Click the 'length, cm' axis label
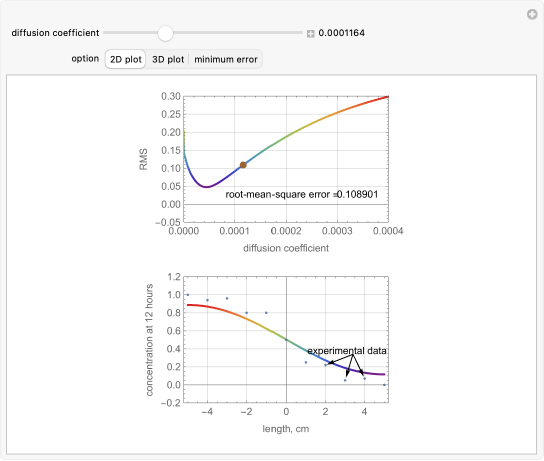 coord(286,429)
